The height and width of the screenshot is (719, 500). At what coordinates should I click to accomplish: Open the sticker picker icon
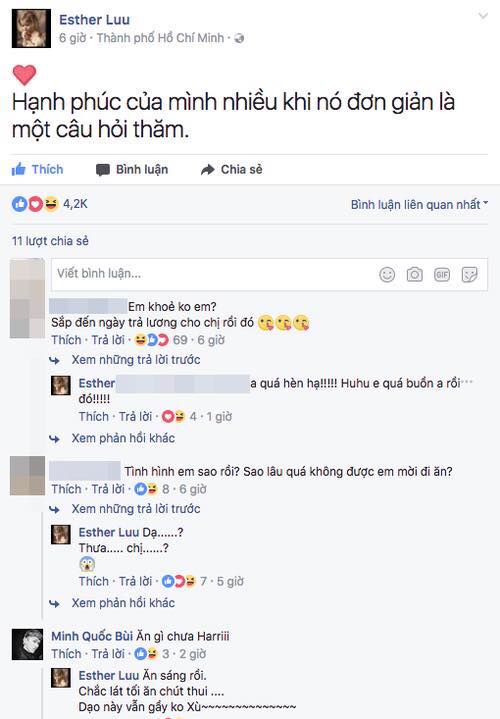click(469, 274)
